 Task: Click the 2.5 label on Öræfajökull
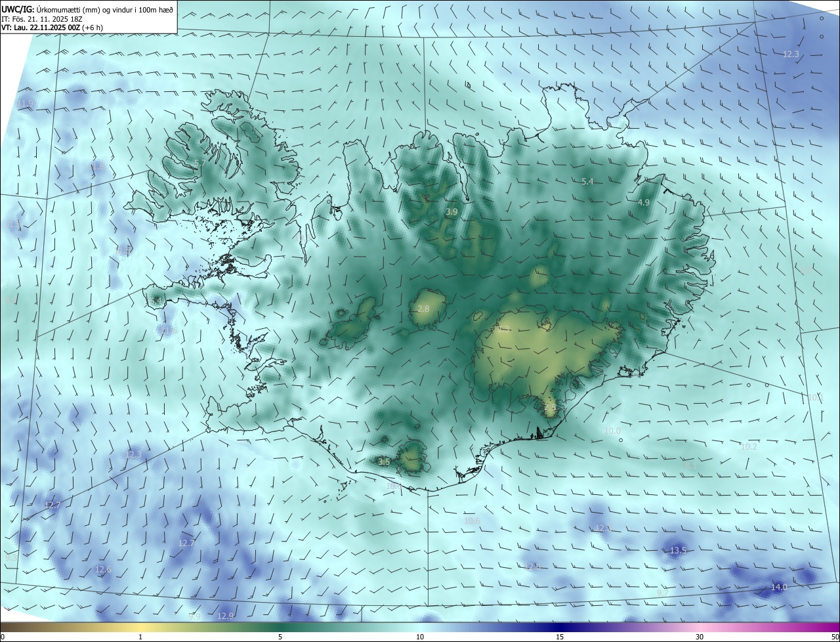(550, 408)
